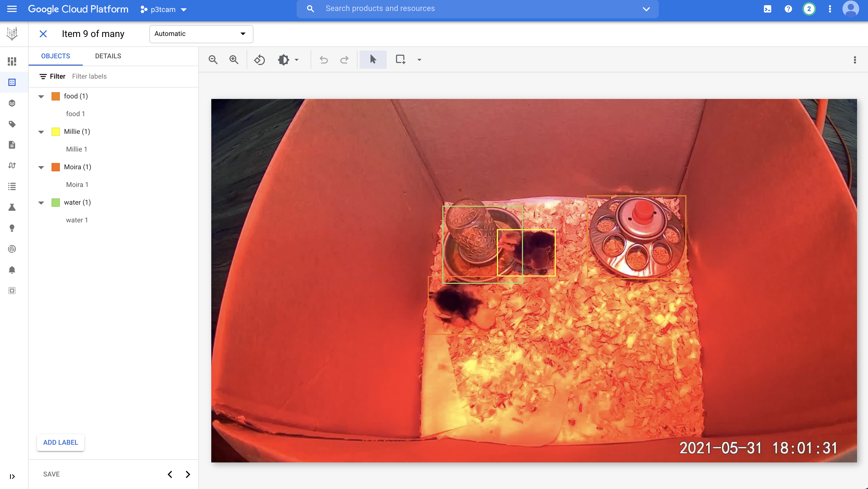Switch to the OBJECTS tab
The width and height of the screenshot is (868, 489).
[x=56, y=56]
